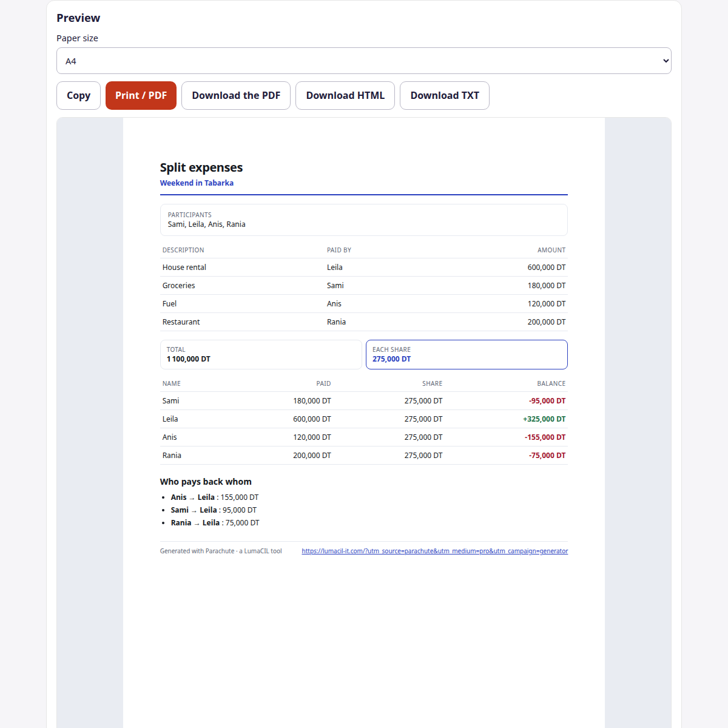Select the "Restaurant" expense description
Viewport: 728px width, 728px height.
pos(181,322)
